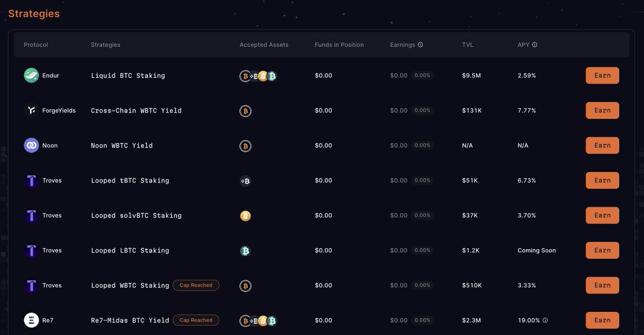The width and height of the screenshot is (644, 335).
Task: Click the Coming Soon APY text
Action: point(537,250)
